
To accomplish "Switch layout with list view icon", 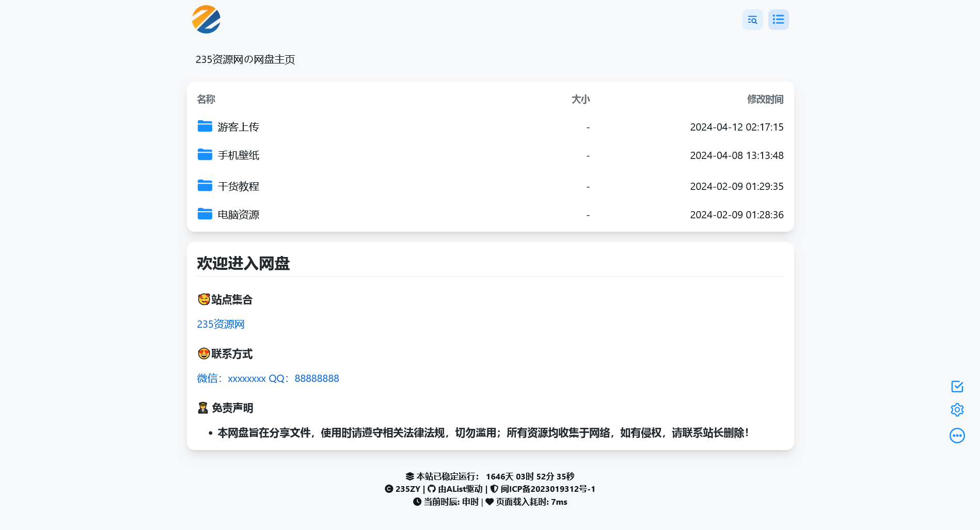I will [778, 20].
